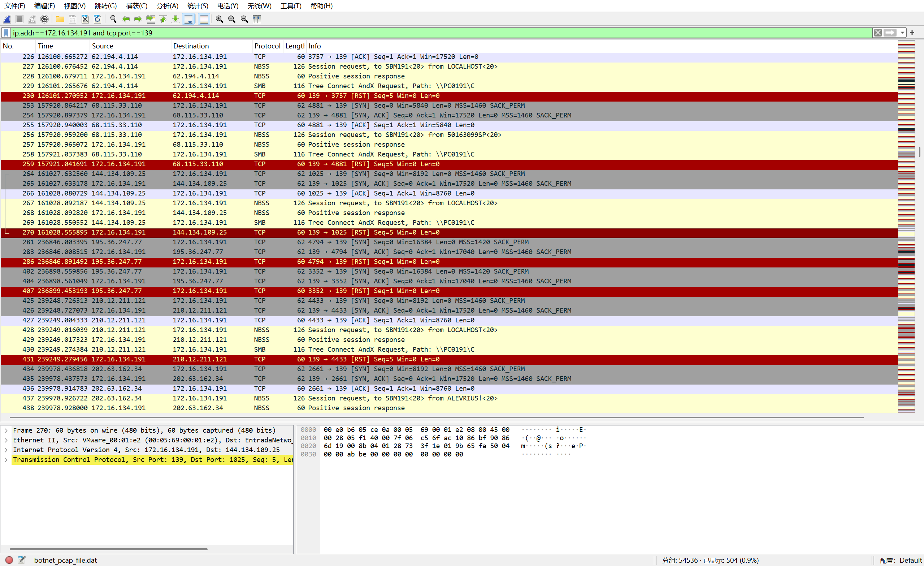Zoom in the packet list text
The height and width of the screenshot is (566, 924).
(220, 19)
